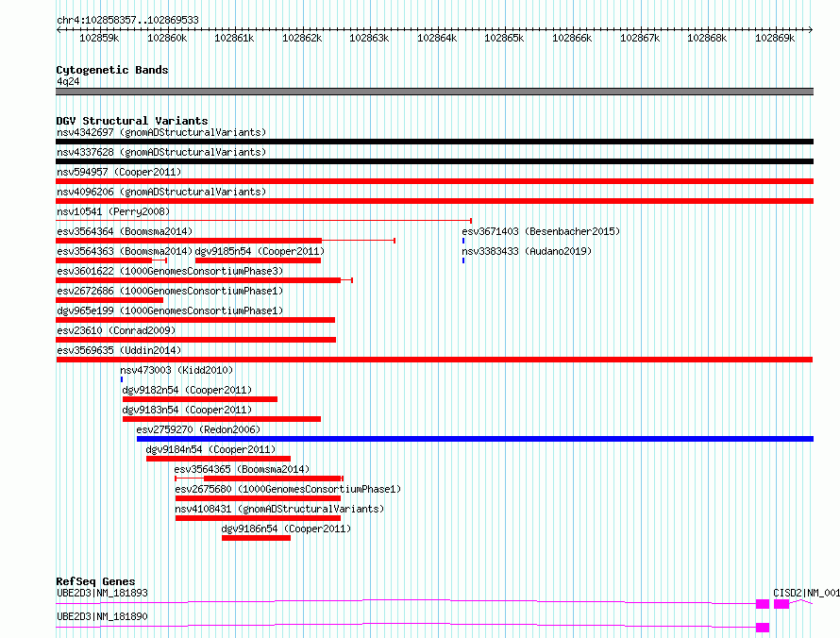Click the 102869k ruler tick label
The image size is (840, 638).
(775, 38)
